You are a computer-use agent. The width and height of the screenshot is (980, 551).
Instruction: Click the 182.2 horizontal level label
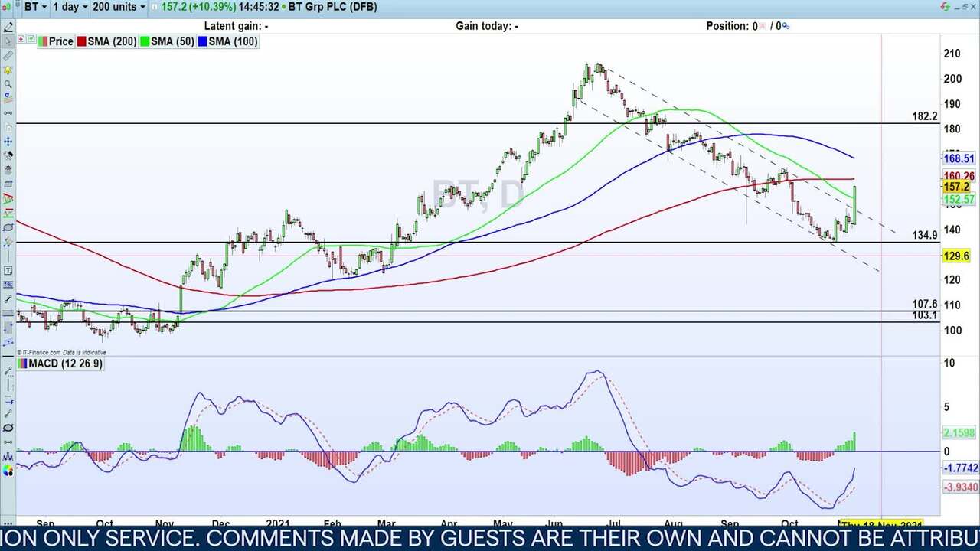[x=924, y=116]
